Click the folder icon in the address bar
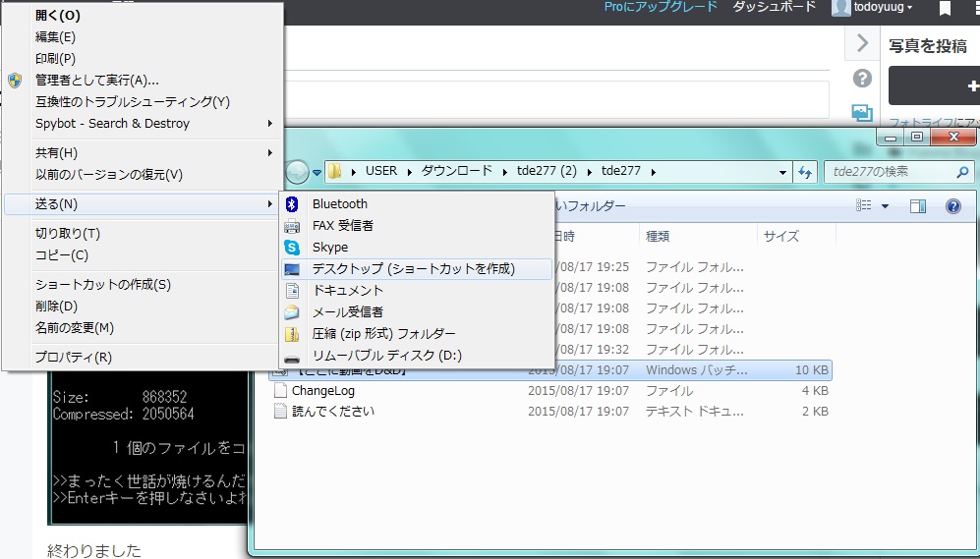 335,171
